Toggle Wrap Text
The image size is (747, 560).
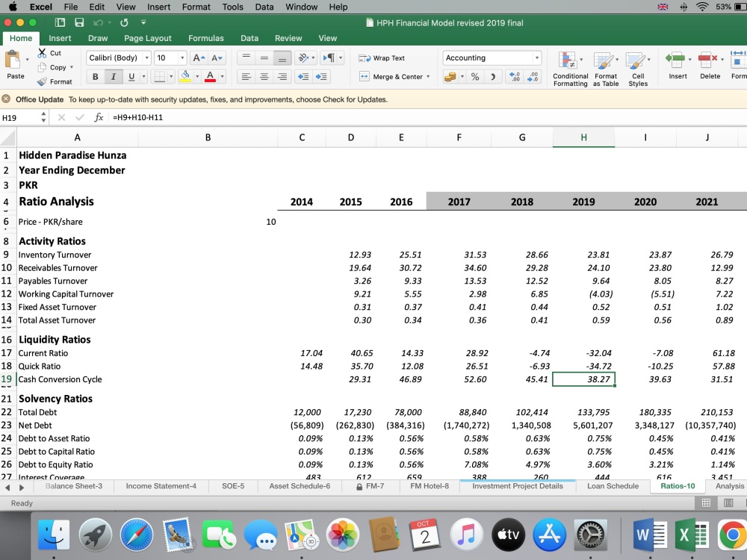382,57
